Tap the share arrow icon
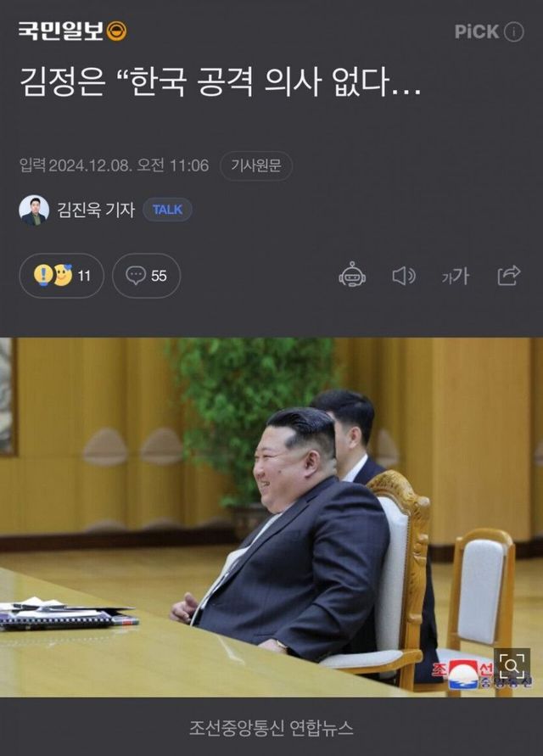 coord(509,275)
